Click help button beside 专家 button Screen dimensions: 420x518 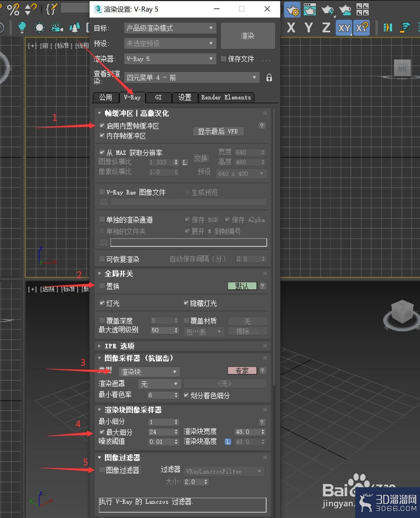tap(263, 371)
